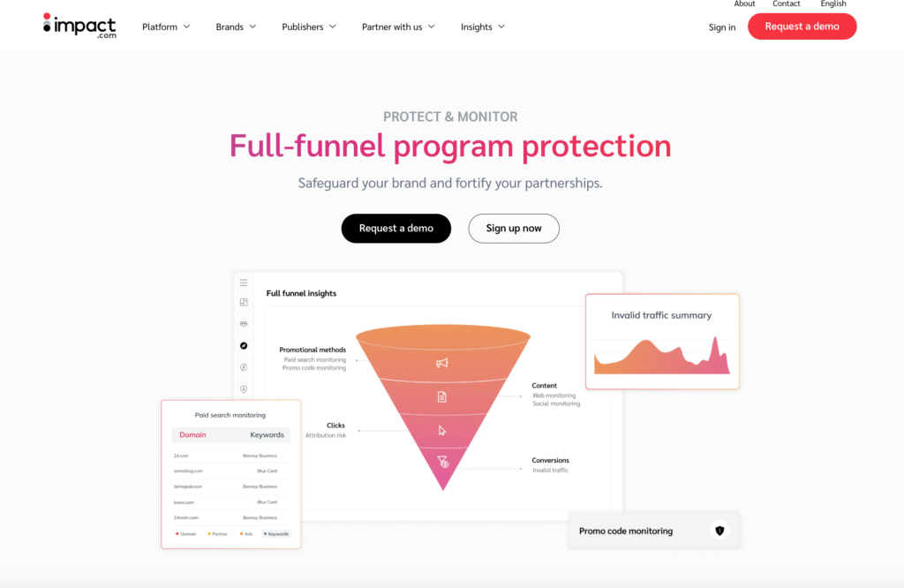Click the black Request a demo button
Viewport: 904px width, 588px height.
(x=395, y=228)
